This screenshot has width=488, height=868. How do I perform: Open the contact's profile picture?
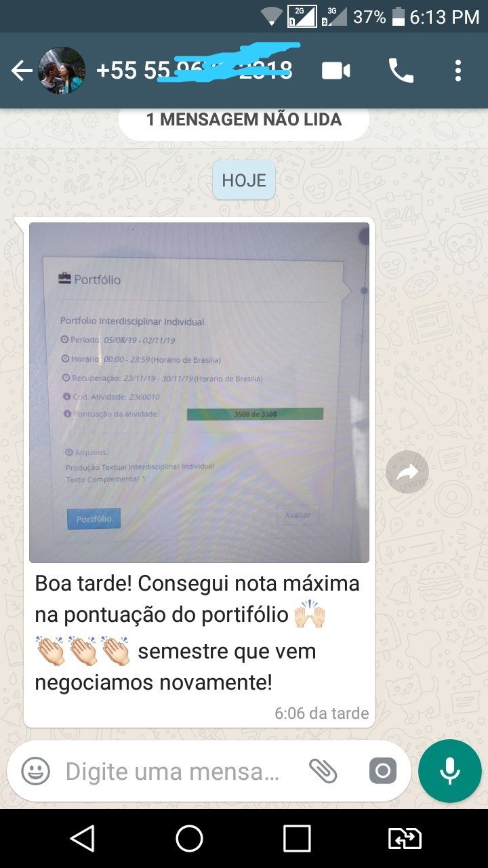coord(62,71)
